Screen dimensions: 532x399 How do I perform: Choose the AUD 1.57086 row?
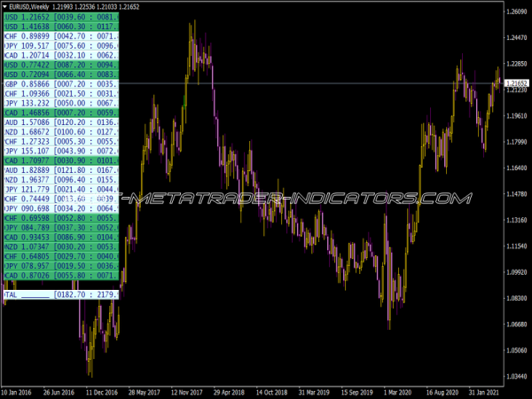(x=60, y=123)
